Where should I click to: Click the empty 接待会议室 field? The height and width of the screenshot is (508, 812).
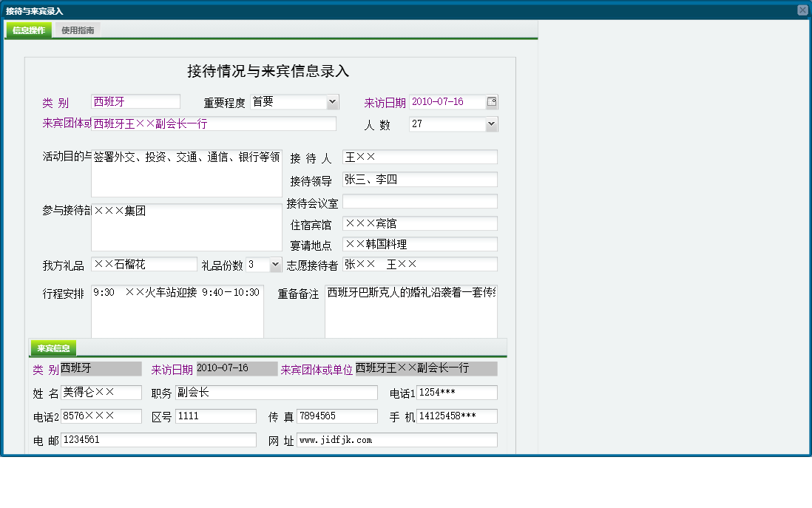click(x=419, y=200)
